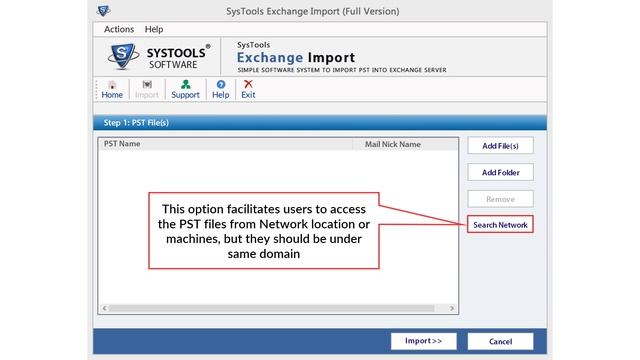
Task: Click the Add Folder button
Action: [500, 172]
